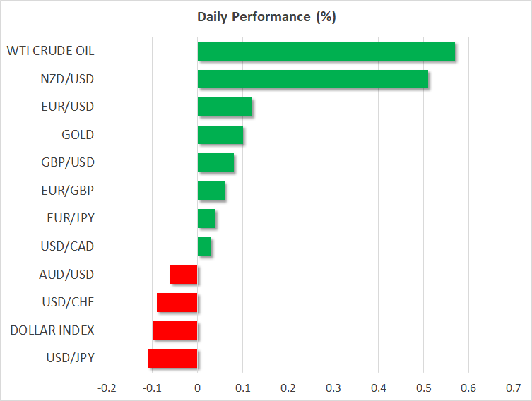This screenshot has width=532, height=401.
Task: Click the GOLD bar in the chart
Action: point(220,135)
